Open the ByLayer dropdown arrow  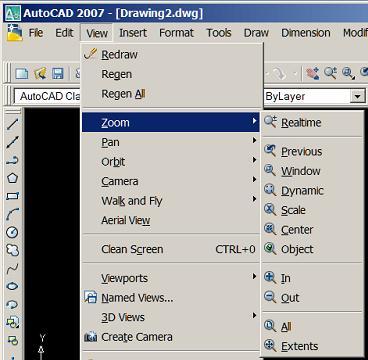click(357, 97)
